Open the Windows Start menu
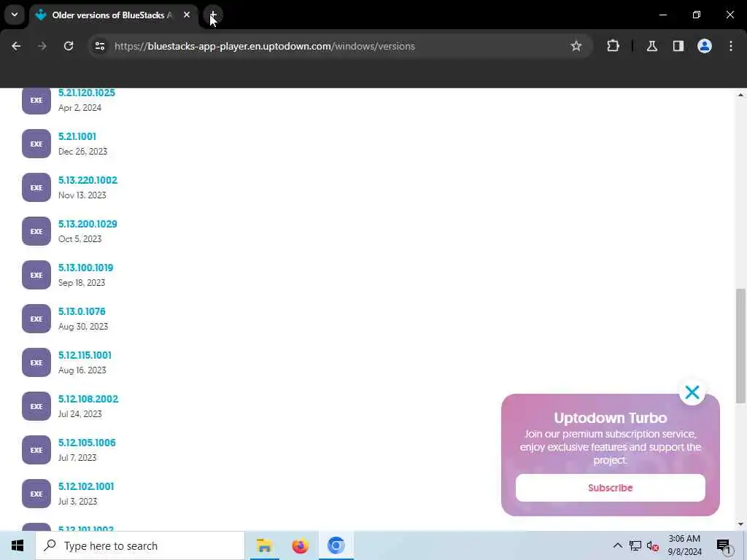Viewport: 747px width, 560px height. coord(18,545)
